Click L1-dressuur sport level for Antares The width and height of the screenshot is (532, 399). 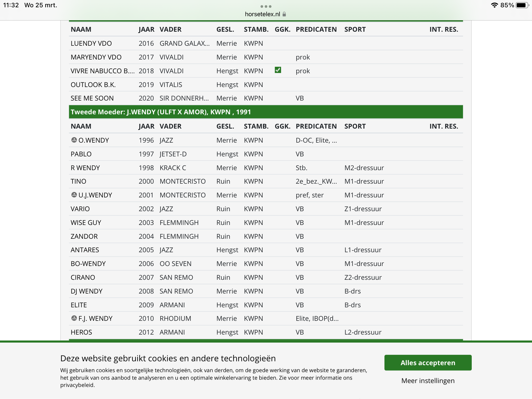pos(363,250)
